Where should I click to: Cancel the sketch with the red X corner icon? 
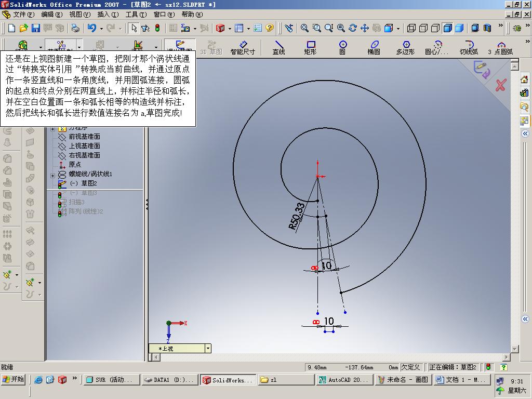coord(501,85)
